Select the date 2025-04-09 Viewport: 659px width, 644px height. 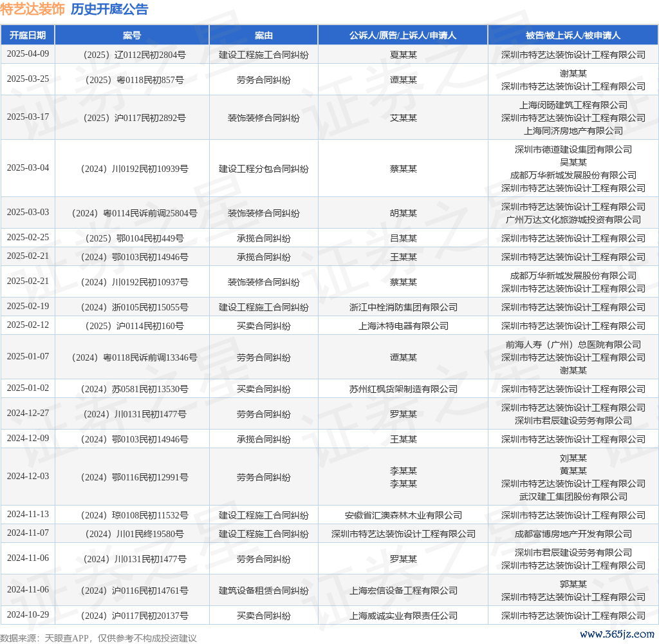(28, 54)
